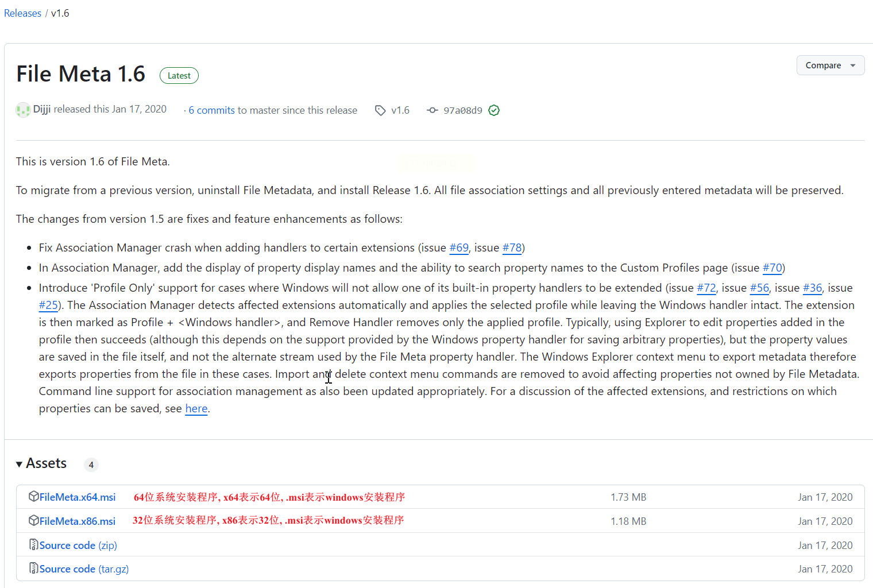Open commit 97a08d9

coord(463,110)
